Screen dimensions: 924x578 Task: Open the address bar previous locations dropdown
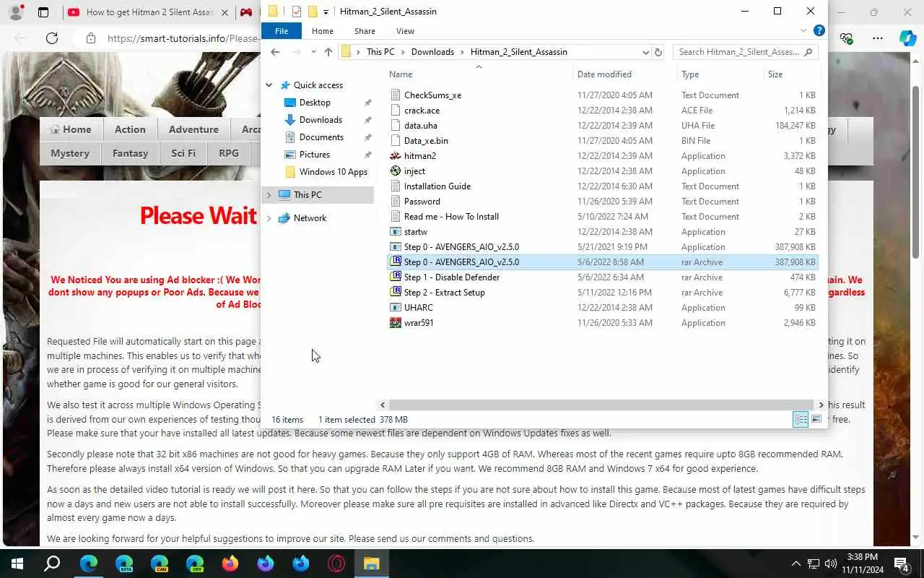click(x=645, y=52)
